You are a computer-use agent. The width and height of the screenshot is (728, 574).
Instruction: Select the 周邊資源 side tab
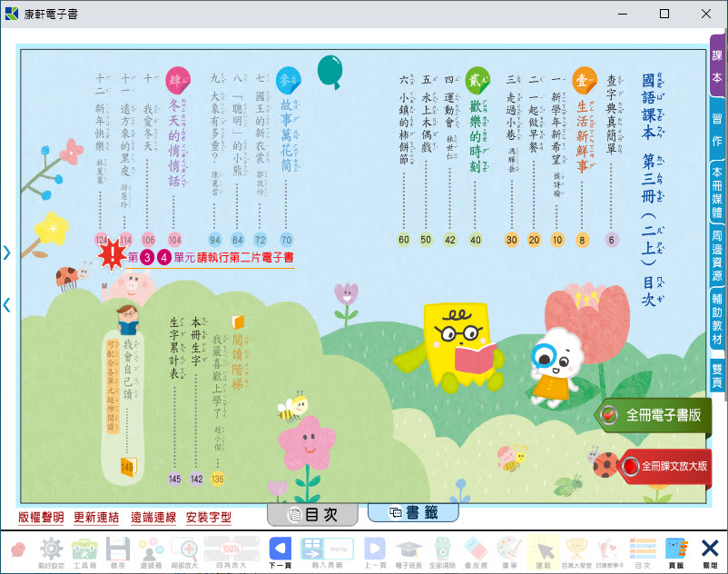coord(717,255)
